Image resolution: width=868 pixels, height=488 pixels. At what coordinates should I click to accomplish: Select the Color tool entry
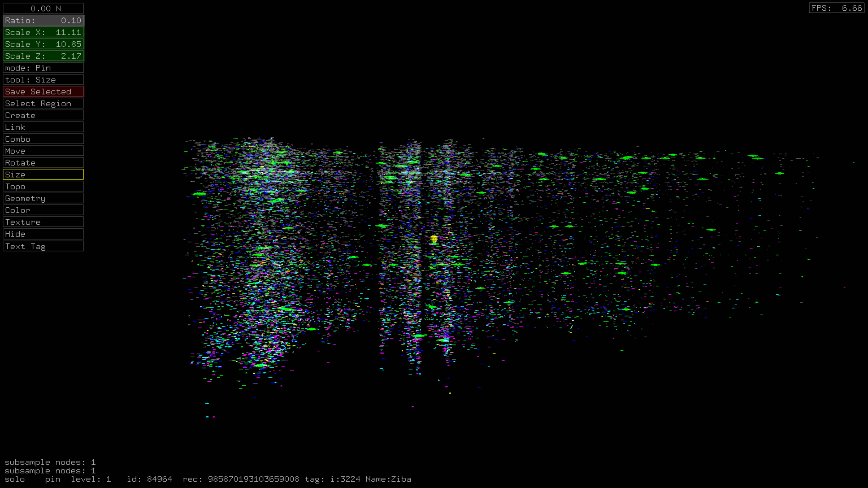point(43,210)
